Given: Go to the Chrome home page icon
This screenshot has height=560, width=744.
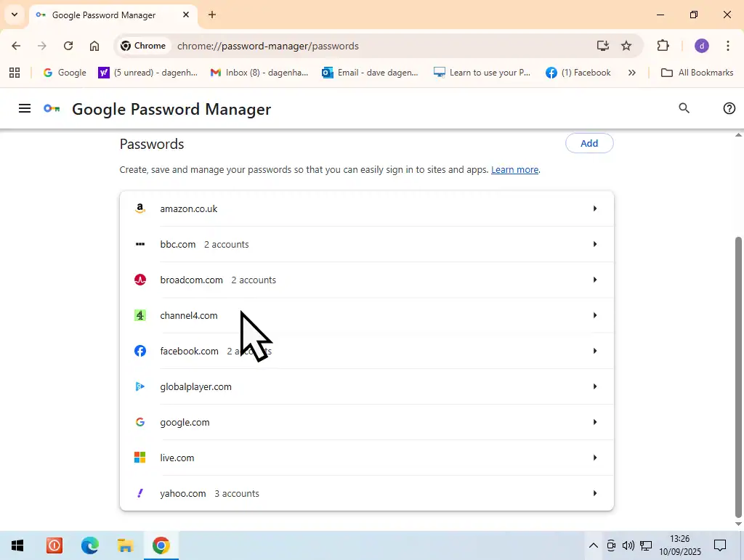Looking at the screenshot, I should click(x=94, y=46).
